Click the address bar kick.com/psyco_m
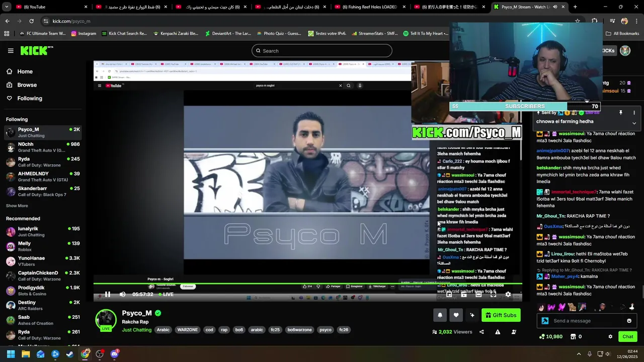 pyautogui.click(x=71, y=21)
